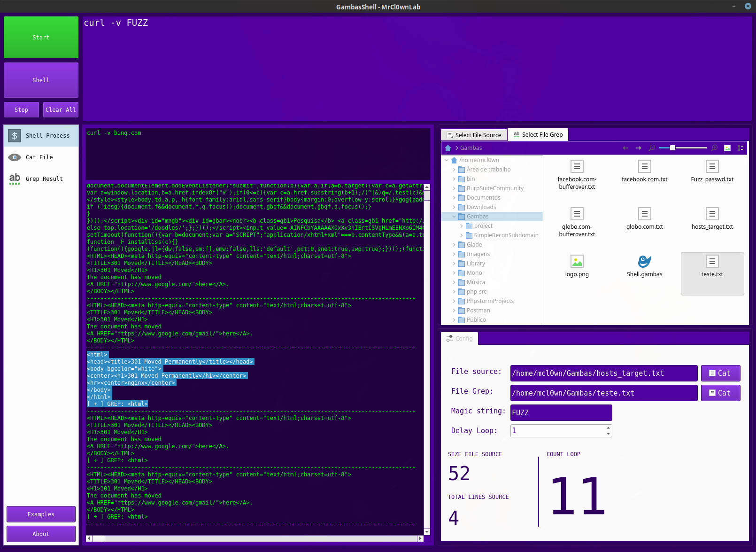Click the Stop button
756x552 pixels.
tap(21, 110)
